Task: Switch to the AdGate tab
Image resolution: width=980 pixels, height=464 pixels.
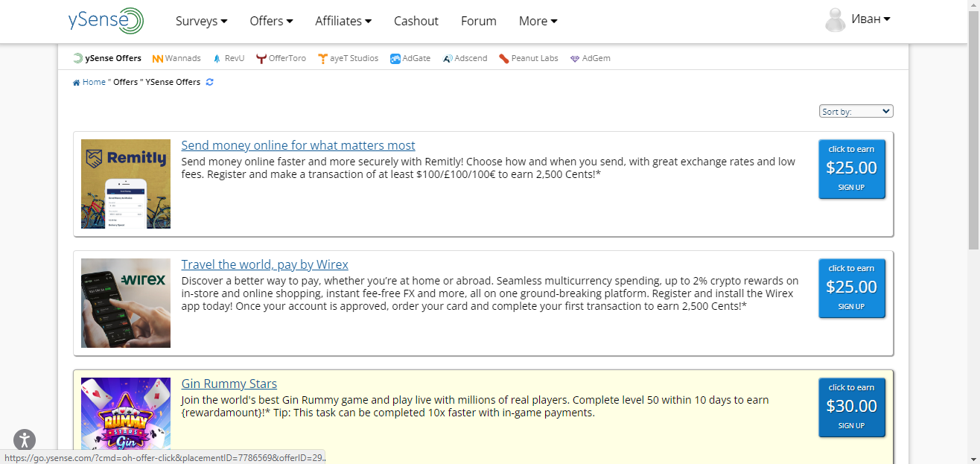Action: [x=410, y=58]
